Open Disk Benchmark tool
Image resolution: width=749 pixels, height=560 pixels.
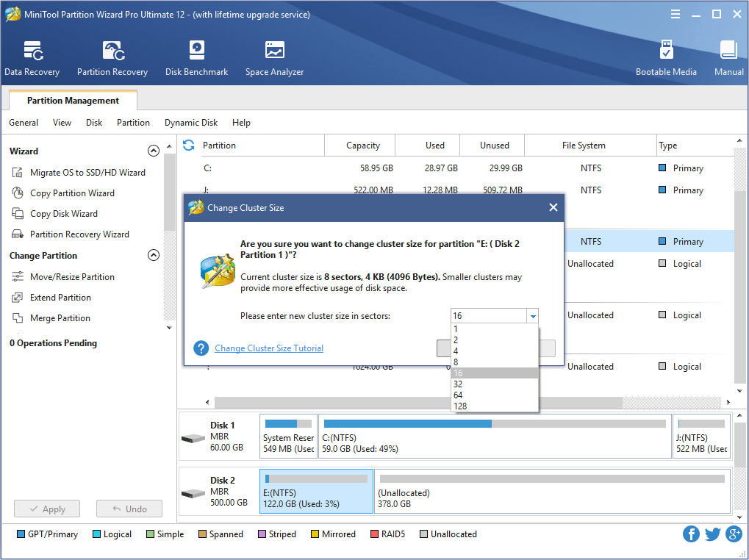point(196,58)
